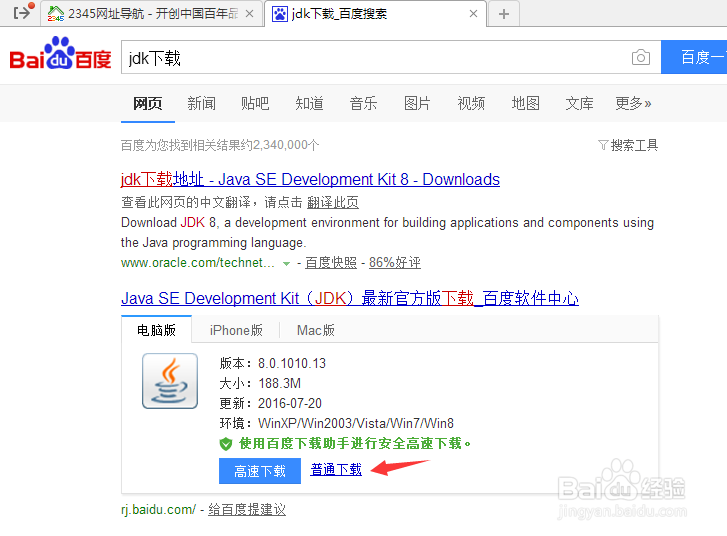Screen dimensions: 727x536
Task: Select the Mac版 tab
Action: tap(316, 330)
